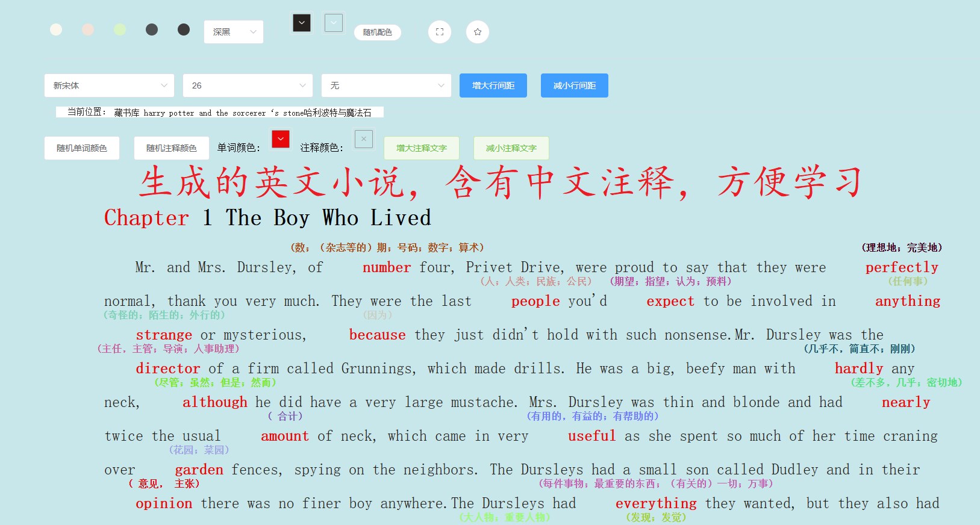Select the pale green theme color circle
980x525 pixels.
[120, 30]
